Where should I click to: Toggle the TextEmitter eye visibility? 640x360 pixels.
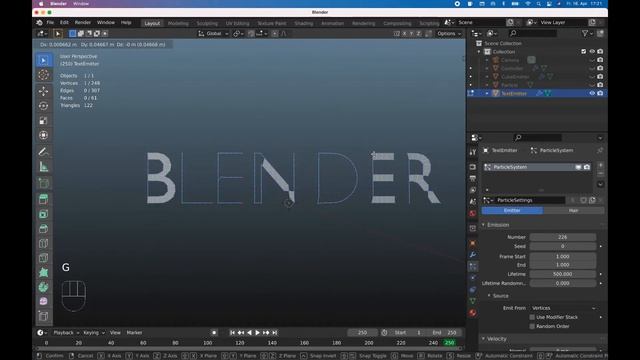tap(592, 93)
